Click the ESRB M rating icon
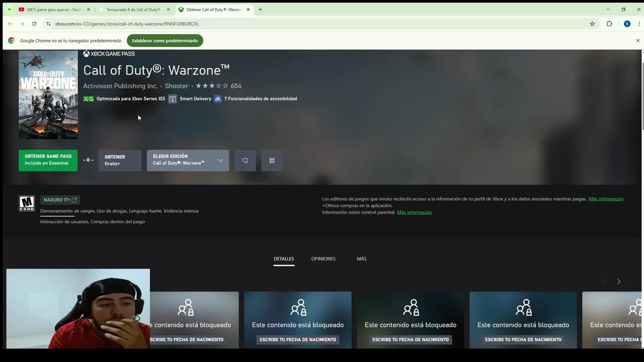 (x=27, y=203)
